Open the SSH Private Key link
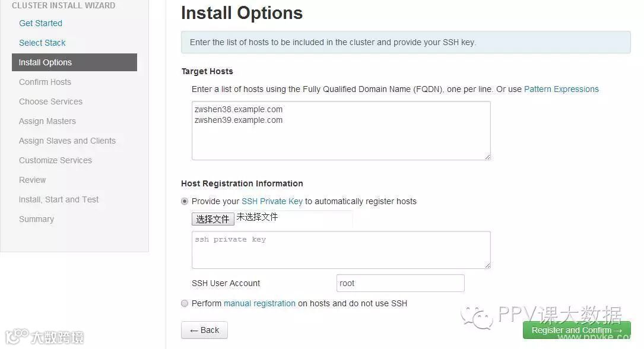Viewport: 644px width, 349px height. 272,201
